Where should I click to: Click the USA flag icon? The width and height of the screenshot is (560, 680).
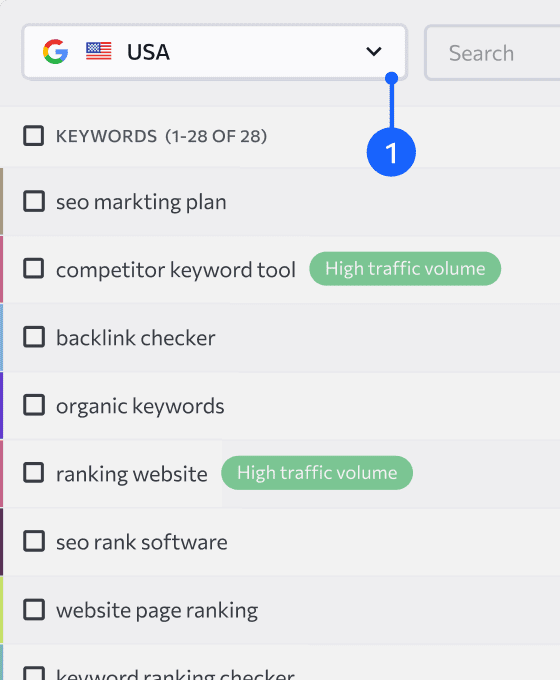[x=98, y=52]
